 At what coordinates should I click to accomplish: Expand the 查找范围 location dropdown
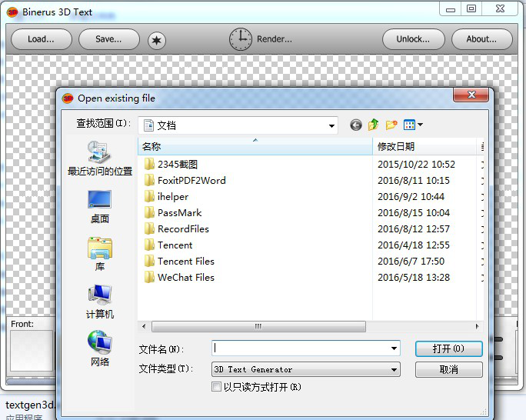pos(331,126)
